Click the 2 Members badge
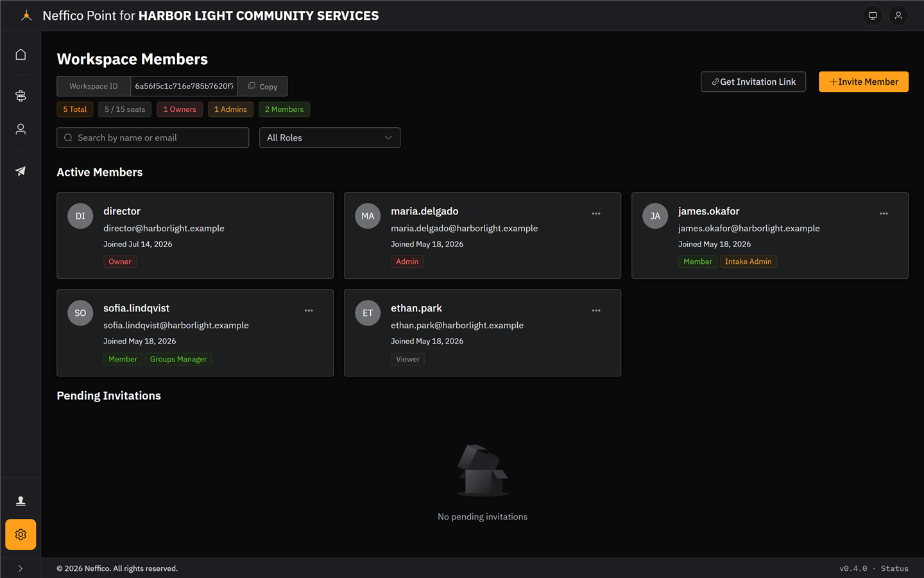Viewport: 924px width, 578px height. point(284,109)
